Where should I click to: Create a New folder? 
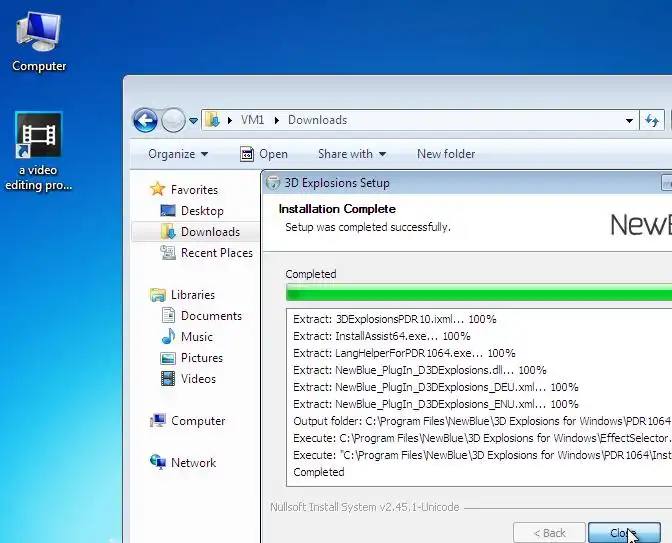(x=446, y=154)
